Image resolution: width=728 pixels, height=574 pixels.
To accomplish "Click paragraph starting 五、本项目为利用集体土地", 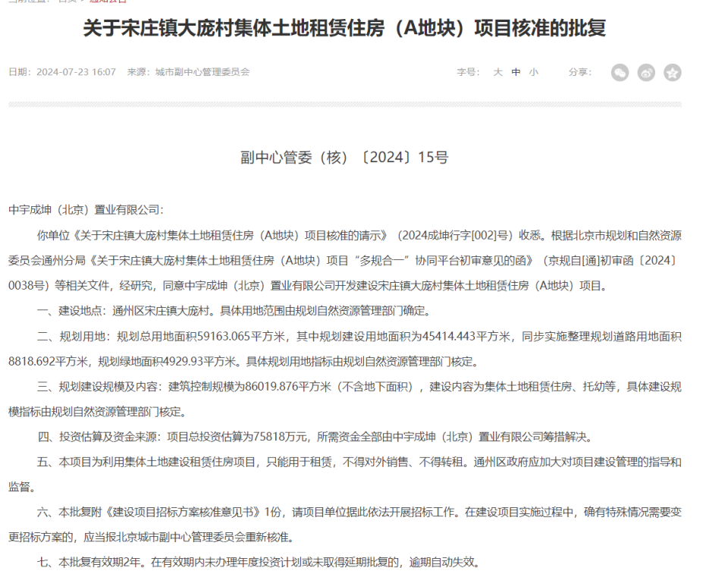I will [x=345, y=474].
